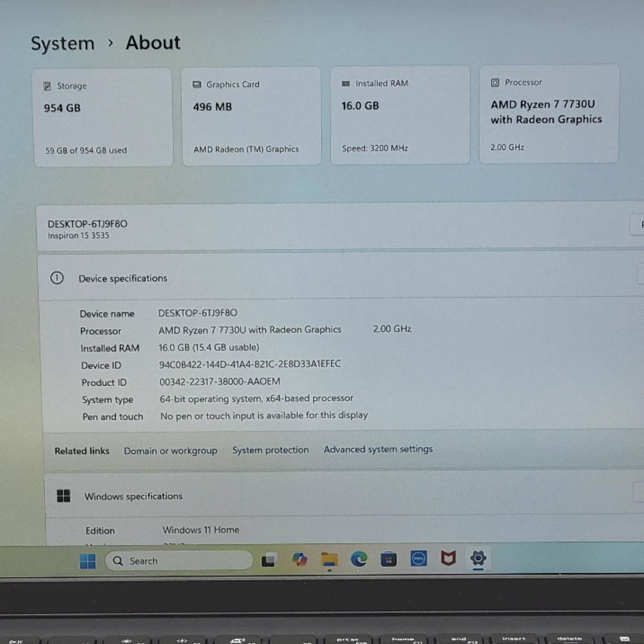
Task: Click the Graphics Card title
Action: [x=232, y=84]
